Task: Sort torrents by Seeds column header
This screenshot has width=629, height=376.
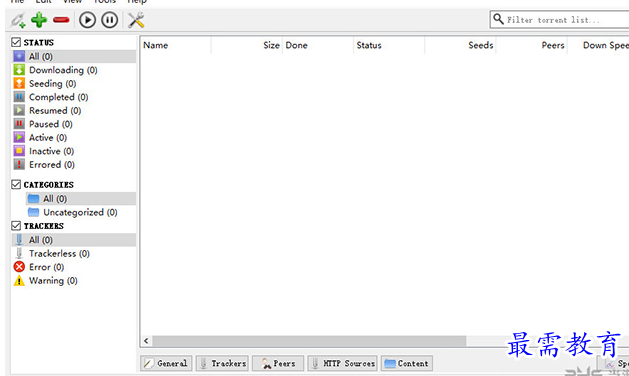Action: pos(460,45)
